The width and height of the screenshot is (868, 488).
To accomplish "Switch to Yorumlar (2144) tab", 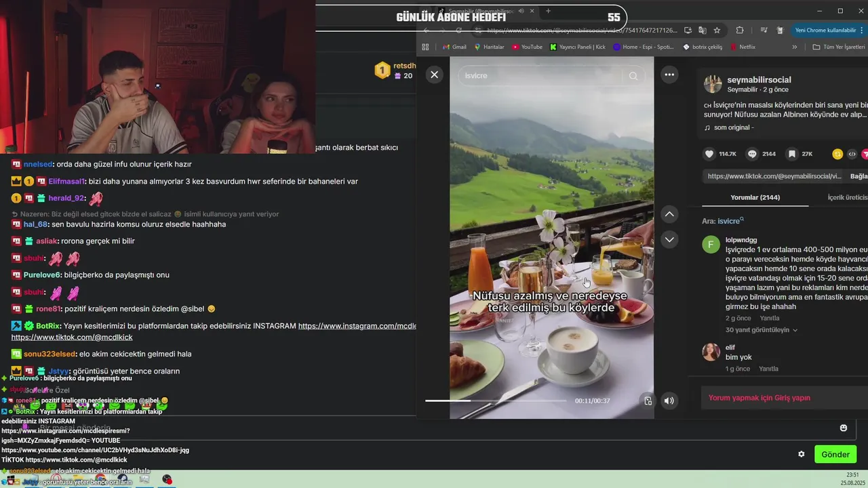I will pyautogui.click(x=755, y=197).
